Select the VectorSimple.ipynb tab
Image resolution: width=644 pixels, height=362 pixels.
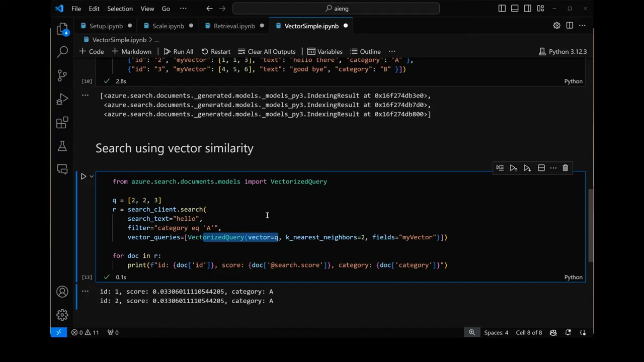[x=311, y=26]
